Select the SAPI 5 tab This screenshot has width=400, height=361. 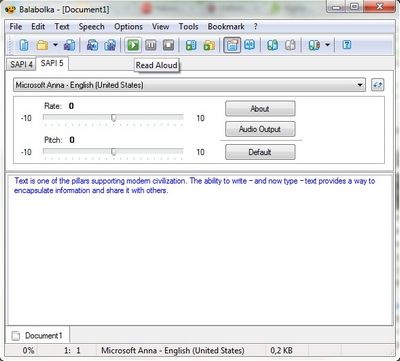[x=52, y=63]
